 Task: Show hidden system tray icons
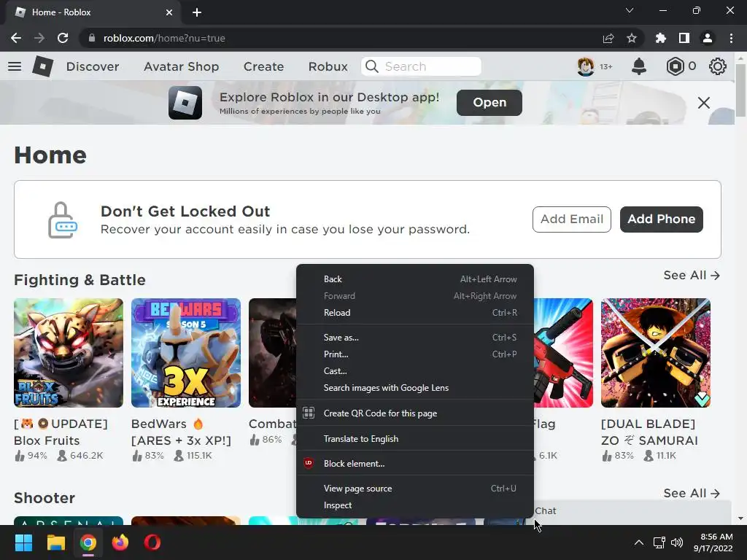click(639, 542)
